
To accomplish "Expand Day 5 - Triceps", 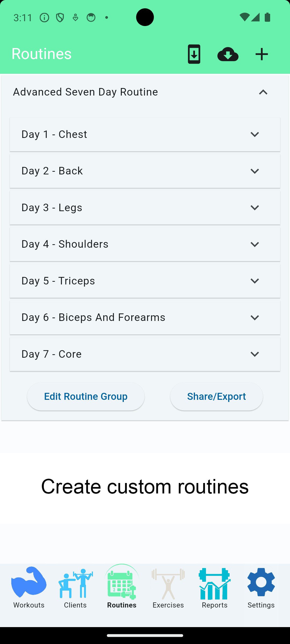I will pos(145,281).
